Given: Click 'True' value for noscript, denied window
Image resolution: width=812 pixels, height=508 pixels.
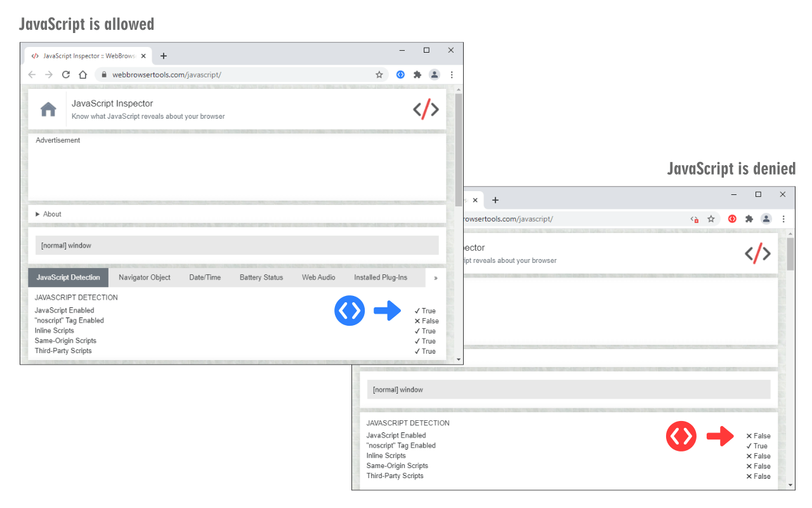Looking at the screenshot, I should pos(757,446).
